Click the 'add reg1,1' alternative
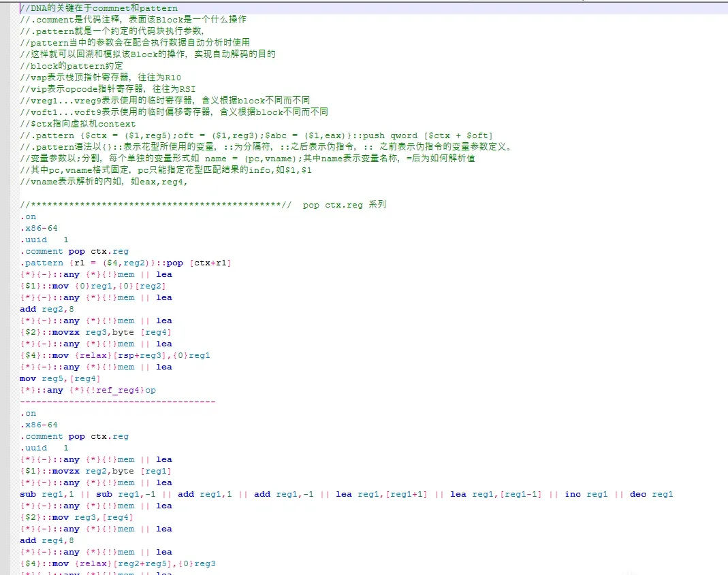Viewport: 728px width, 575px height. pyautogui.click(x=205, y=494)
